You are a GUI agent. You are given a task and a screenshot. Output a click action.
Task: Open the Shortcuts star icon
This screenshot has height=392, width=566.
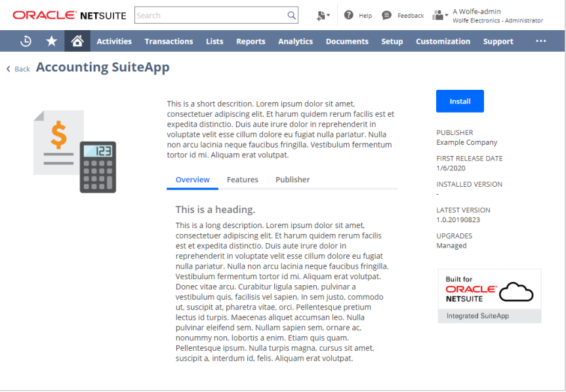(x=52, y=41)
